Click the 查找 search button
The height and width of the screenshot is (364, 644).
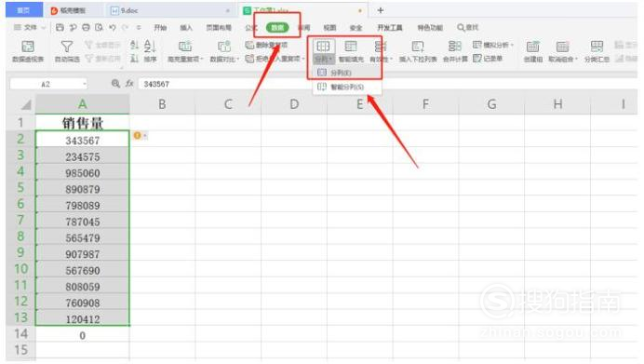pyautogui.click(x=468, y=28)
